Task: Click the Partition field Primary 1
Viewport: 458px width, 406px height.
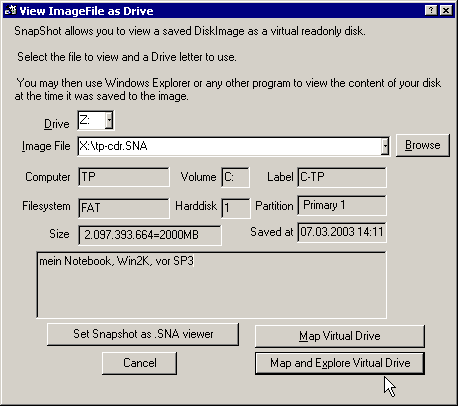Action: tap(342, 205)
